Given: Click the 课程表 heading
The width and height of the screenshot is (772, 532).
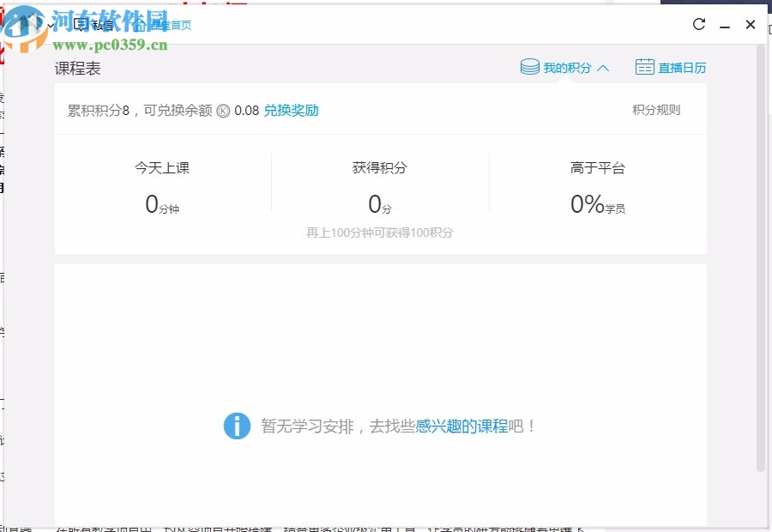Looking at the screenshot, I should click(x=79, y=68).
